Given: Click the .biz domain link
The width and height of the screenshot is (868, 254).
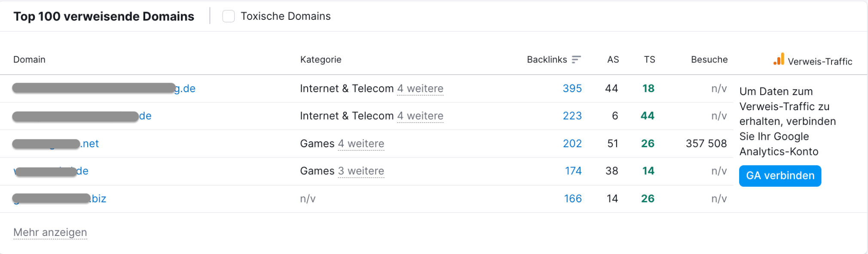Looking at the screenshot, I should click(x=60, y=198).
